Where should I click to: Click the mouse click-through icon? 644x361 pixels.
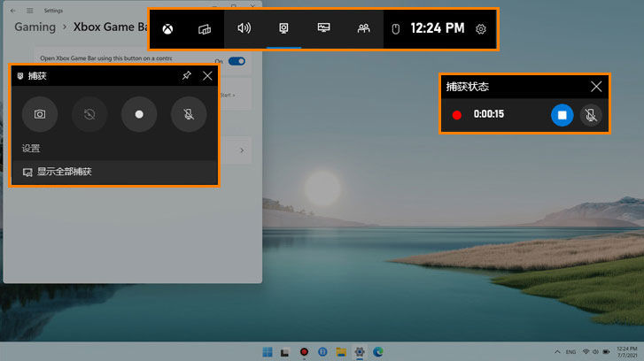tap(395, 28)
